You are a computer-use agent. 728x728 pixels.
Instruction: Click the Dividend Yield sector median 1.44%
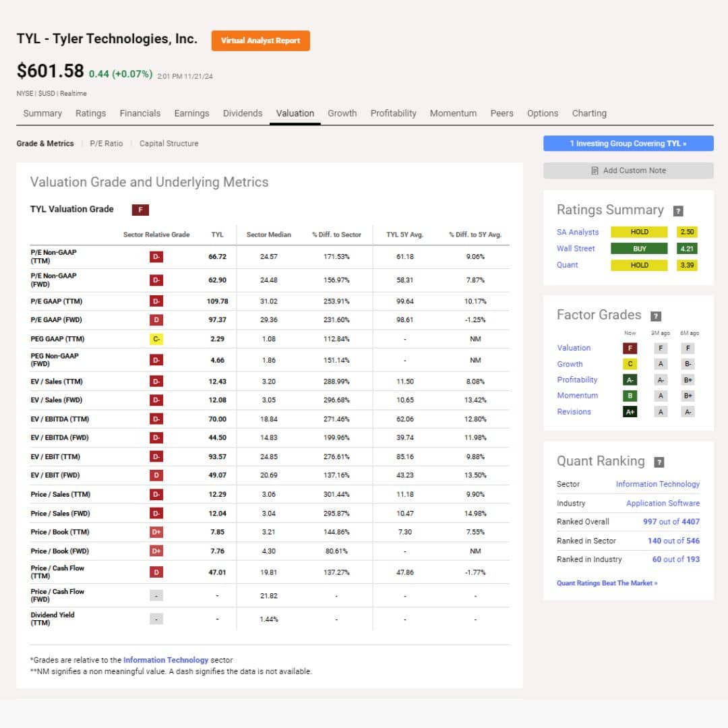269,619
